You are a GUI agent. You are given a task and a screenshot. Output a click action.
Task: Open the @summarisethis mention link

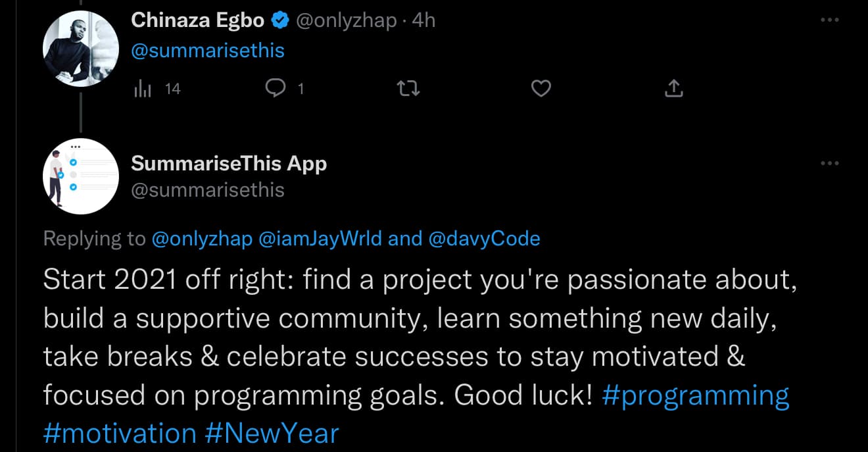pos(208,50)
